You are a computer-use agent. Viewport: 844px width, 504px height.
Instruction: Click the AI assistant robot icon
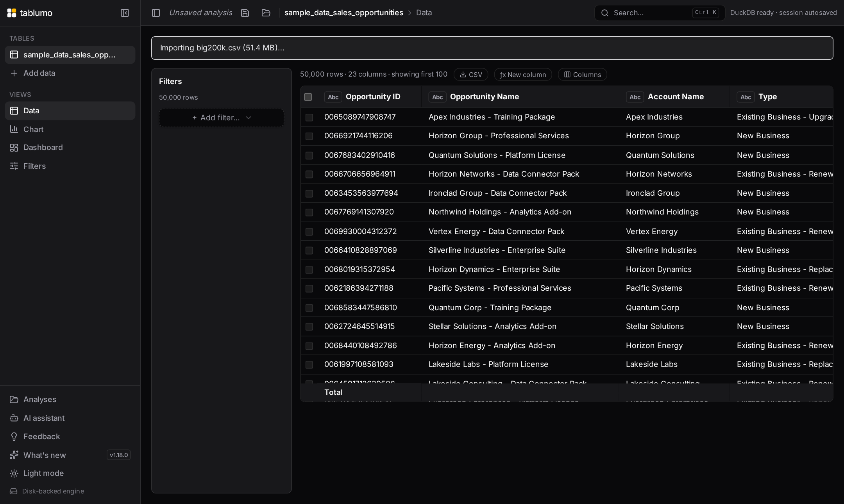(14, 418)
